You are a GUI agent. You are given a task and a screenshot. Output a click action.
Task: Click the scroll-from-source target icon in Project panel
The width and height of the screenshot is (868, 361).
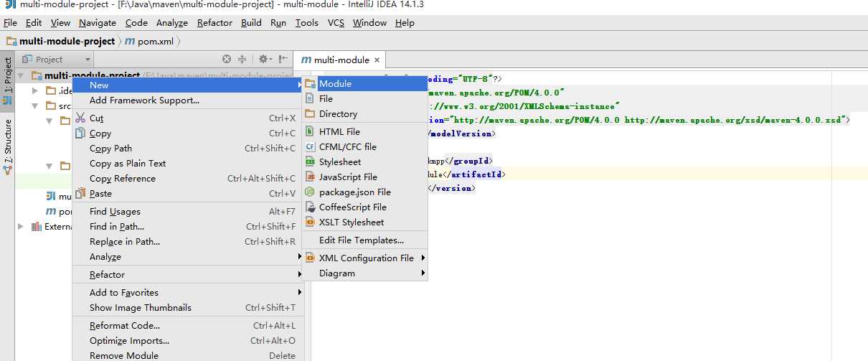(x=227, y=60)
